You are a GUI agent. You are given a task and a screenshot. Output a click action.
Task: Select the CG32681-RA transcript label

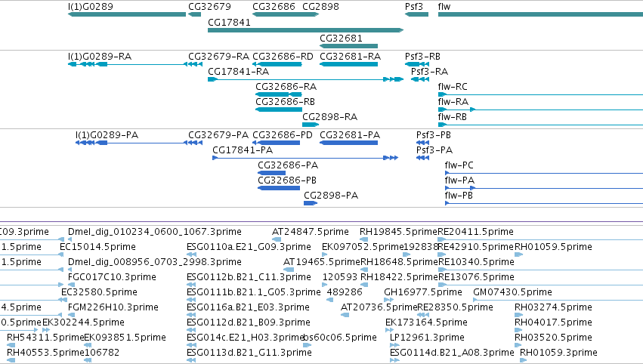(350, 57)
